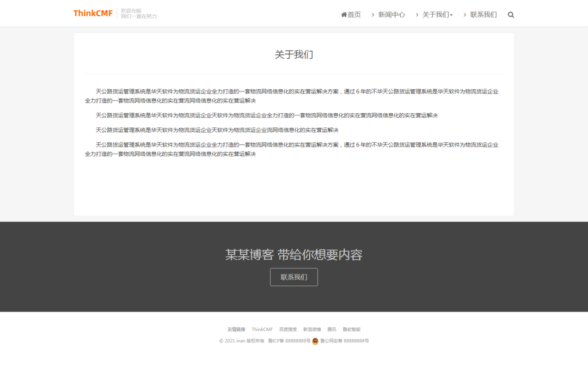588x367 pixels.
Task: Click the chevron before 新闻中心 in the navigation
Action: [373, 15]
